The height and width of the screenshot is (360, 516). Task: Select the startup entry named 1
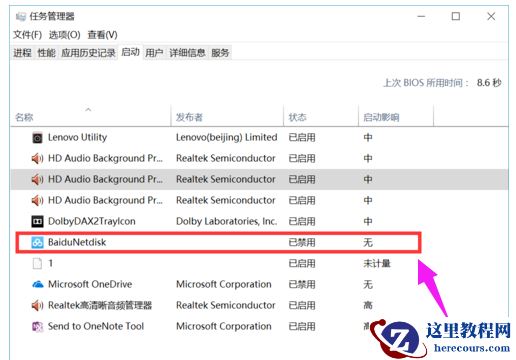tap(51, 263)
